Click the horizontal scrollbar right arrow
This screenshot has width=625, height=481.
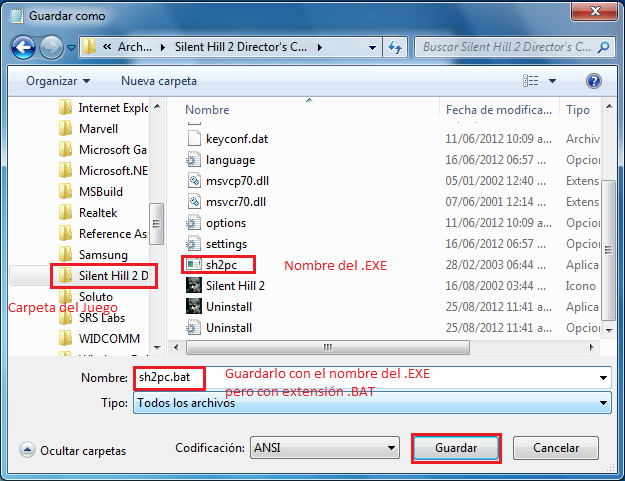[x=592, y=347]
